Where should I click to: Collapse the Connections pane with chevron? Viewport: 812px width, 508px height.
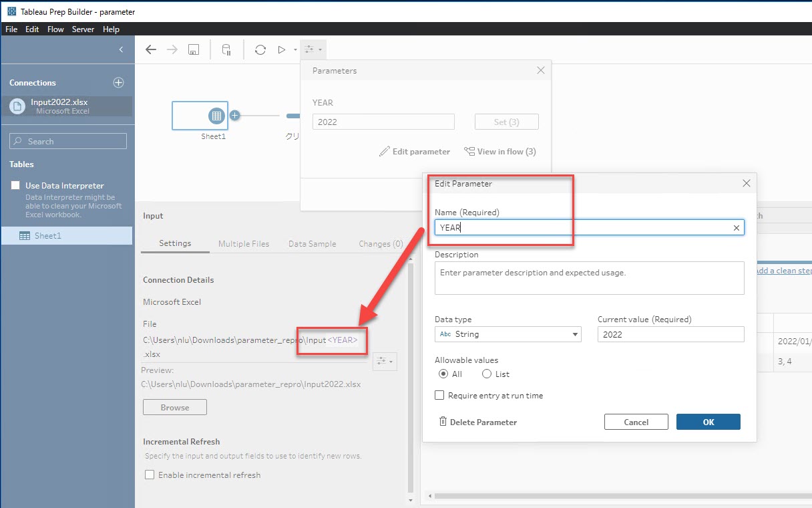(x=121, y=49)
